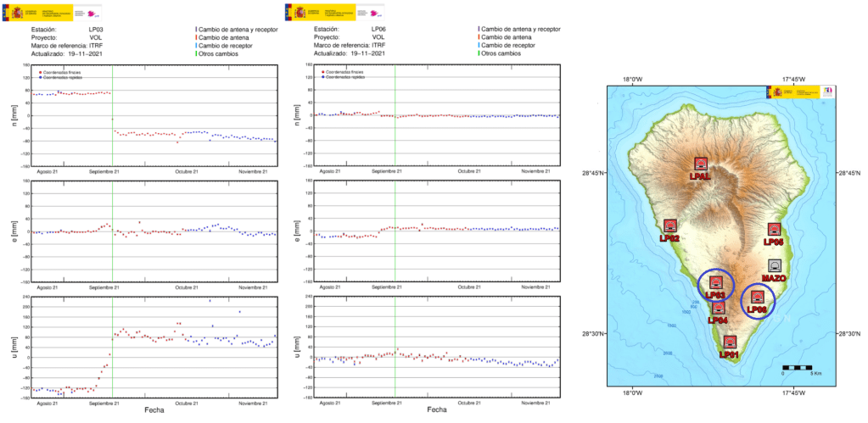Click the LP05 station marker on east coast
The width and height of the screenshot is (868, 423).
coord(773,229)
